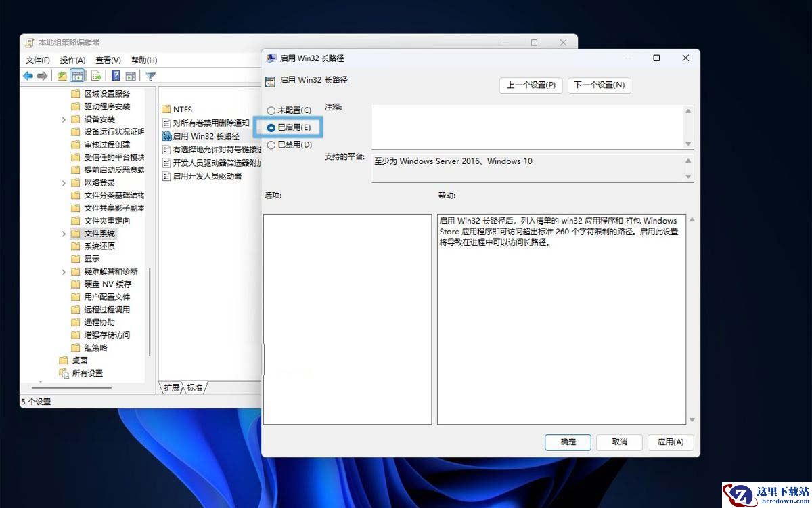This screenshot has width=812, height=508.
Task: Click the up-one-level folder toolbar icon
Action: tap(62, 76)
